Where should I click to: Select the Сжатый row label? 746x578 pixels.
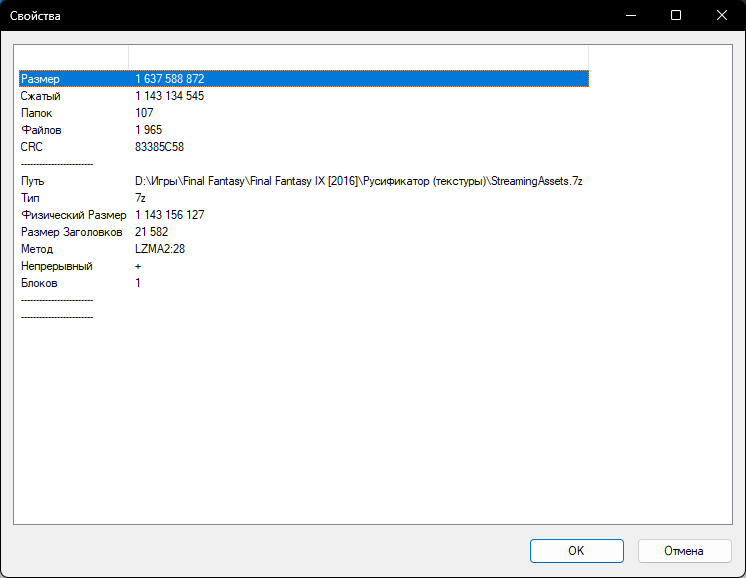coord(41,96)
